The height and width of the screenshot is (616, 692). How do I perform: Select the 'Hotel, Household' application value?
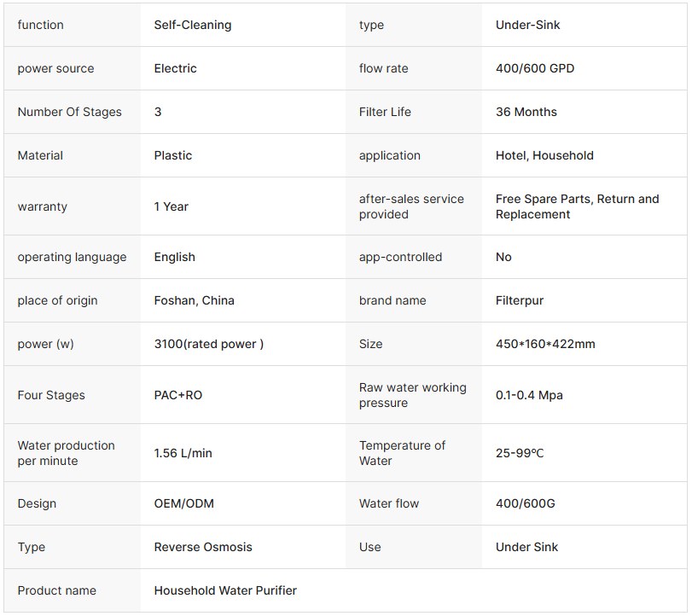544,155
